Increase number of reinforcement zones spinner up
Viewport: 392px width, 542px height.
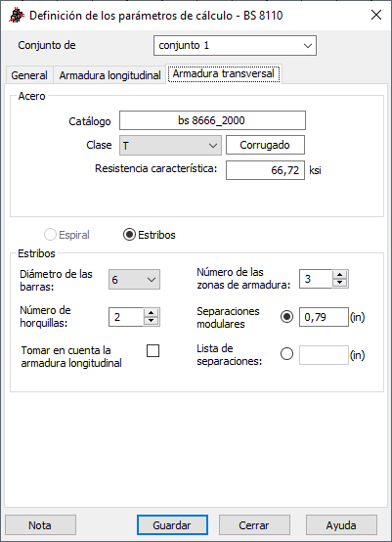(340, 275)
